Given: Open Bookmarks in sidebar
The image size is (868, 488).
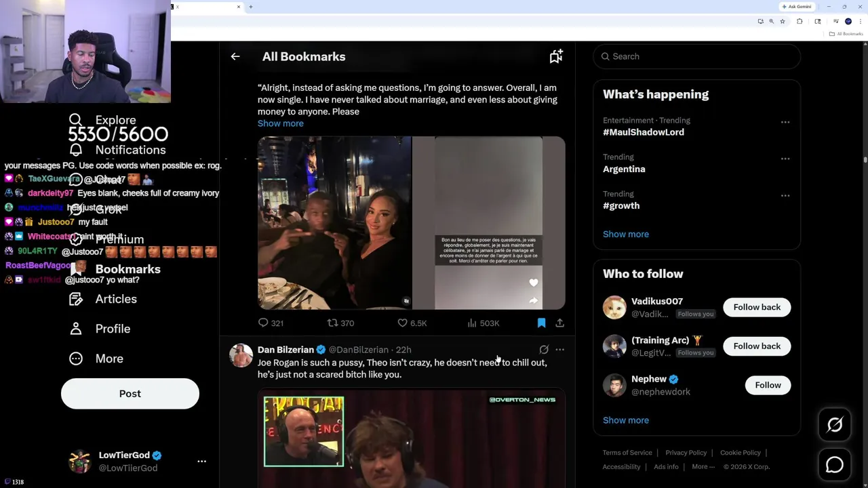Looking at the screenshot, I should point(115,269).
